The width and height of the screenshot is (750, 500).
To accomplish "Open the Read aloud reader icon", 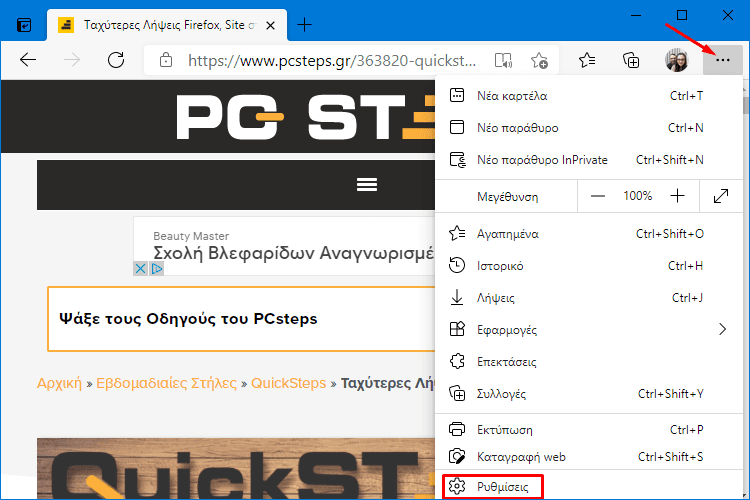I will tap(503, 61).
